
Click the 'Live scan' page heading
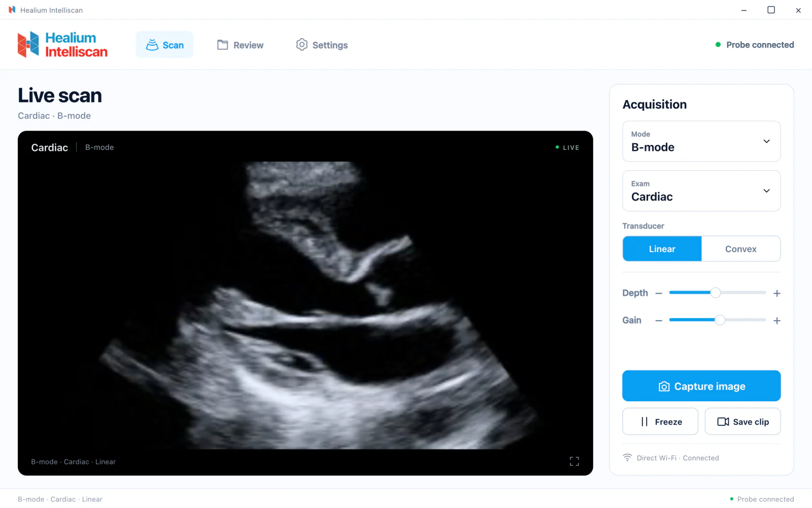60,96
